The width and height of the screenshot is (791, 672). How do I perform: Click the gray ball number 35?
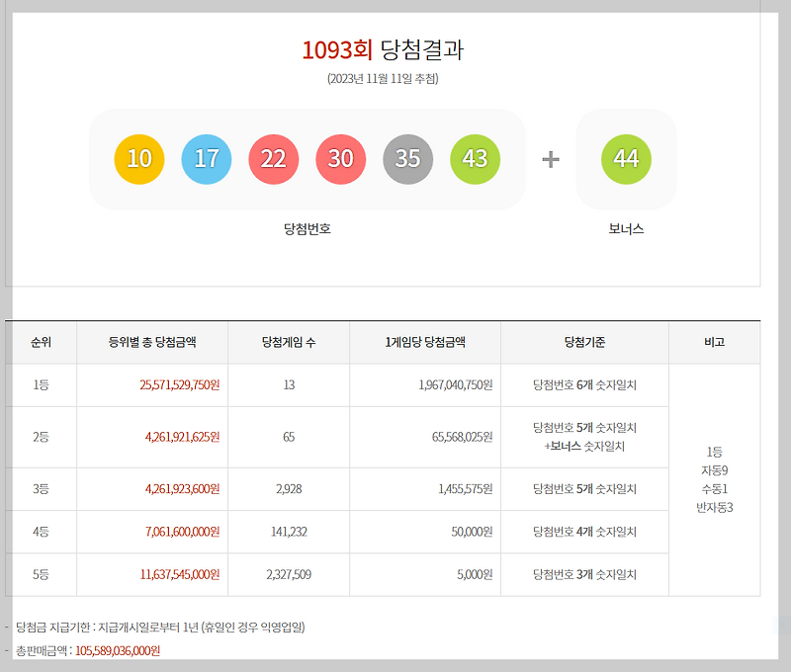pyautogui.click(x=407, y=159)
